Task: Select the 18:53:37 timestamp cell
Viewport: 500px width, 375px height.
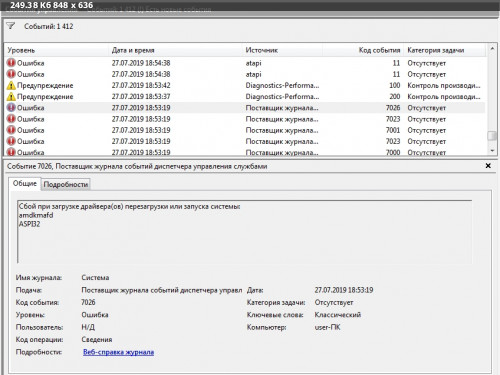Action: click(x=141, y=97)
